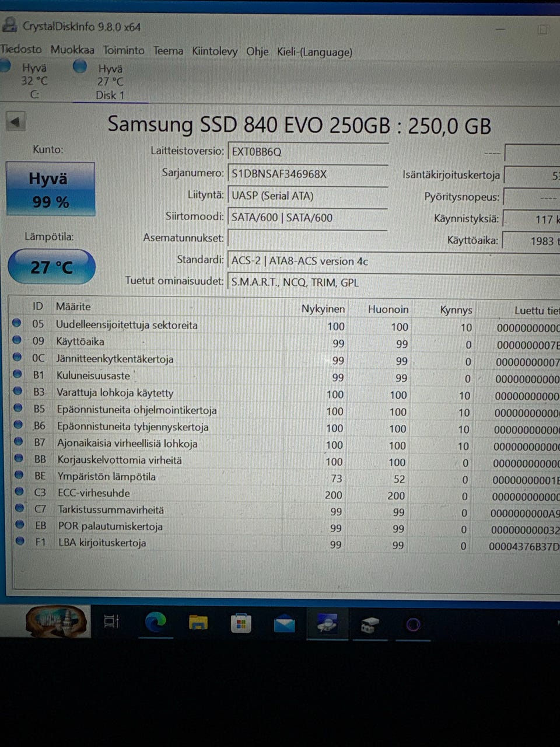Click status dot of ECC-virhesuhde row
Image resolution: width=560 pixels, height=747 pixels.
(x=19, y=491)
